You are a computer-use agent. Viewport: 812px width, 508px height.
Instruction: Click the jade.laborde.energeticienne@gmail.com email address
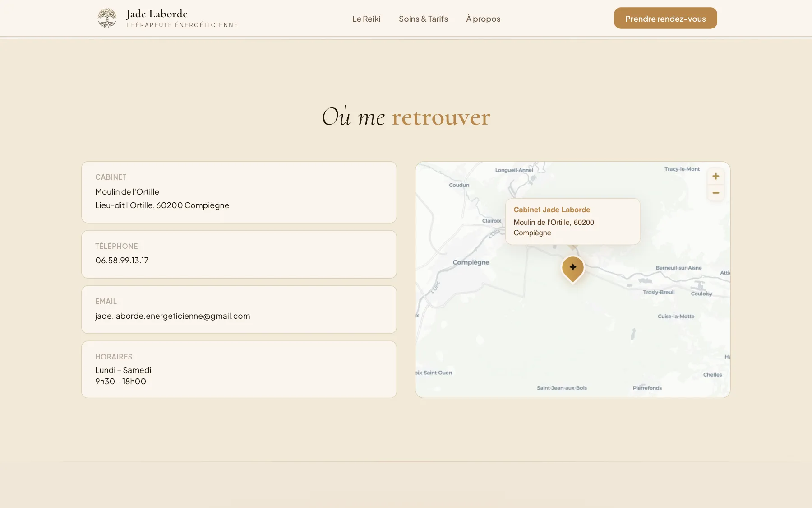coord(172,316)
